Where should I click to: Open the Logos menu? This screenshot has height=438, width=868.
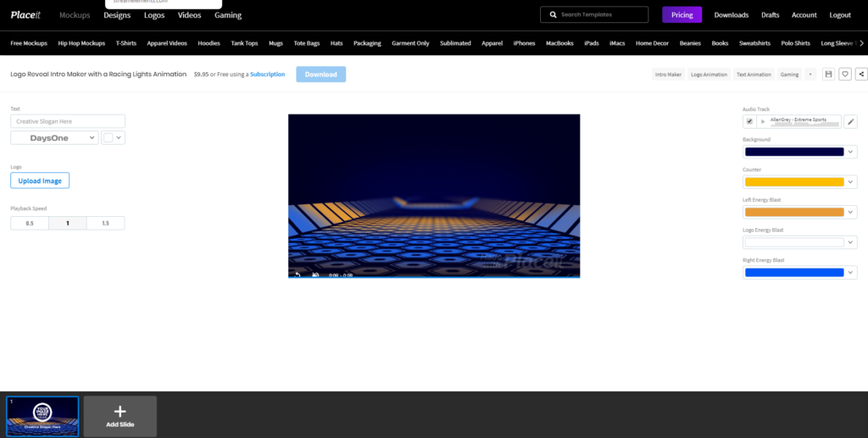click(154, 15)
